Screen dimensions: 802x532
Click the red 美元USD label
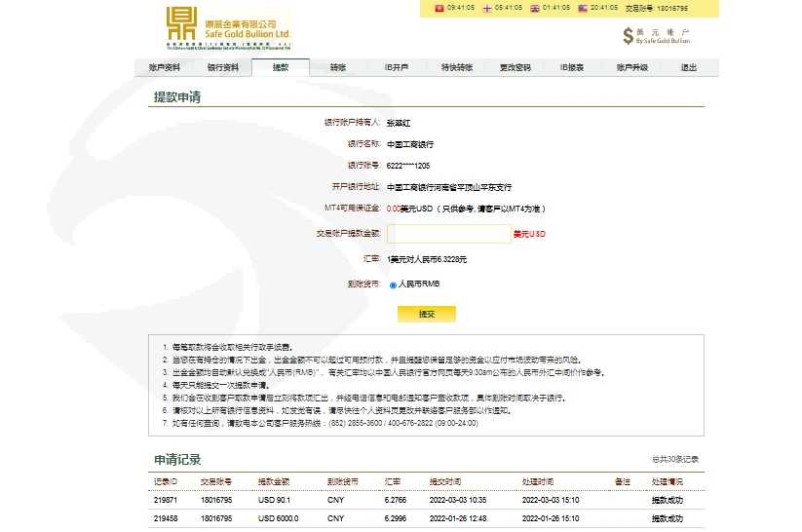[529, 234]
